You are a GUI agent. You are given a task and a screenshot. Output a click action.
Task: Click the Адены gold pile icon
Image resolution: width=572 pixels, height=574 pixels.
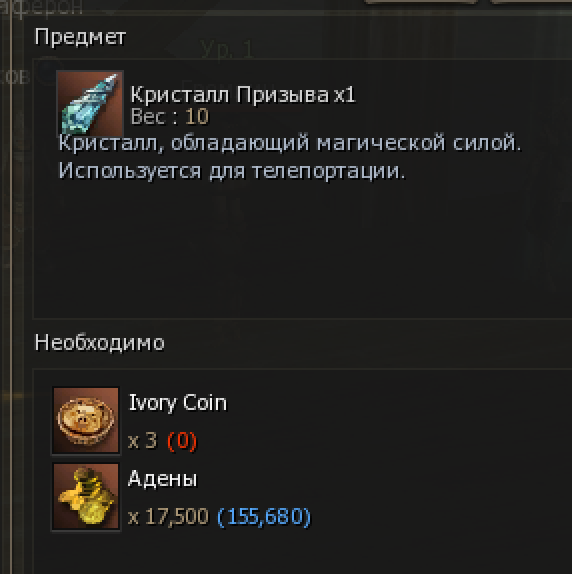tap(86, 496)
